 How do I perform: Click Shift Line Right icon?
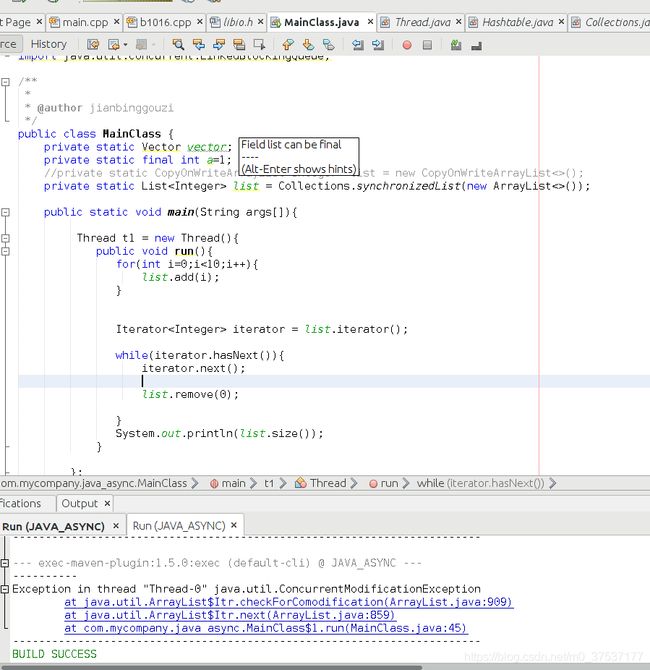pyautogui.click(x=378, y=44)
